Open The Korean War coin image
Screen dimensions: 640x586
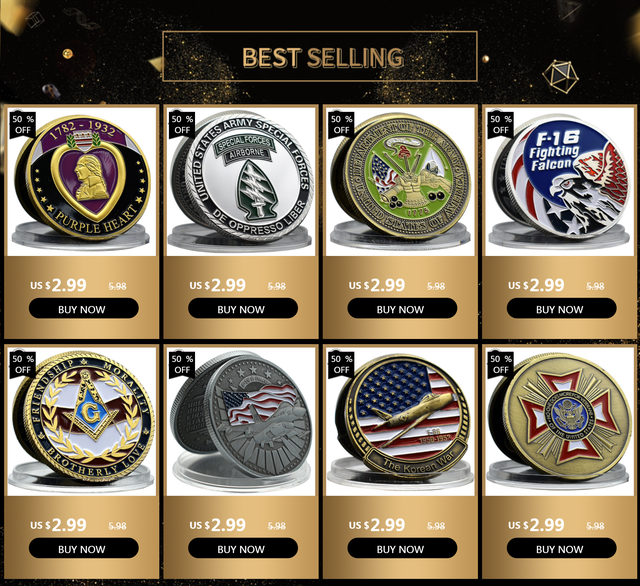(400, 422)
